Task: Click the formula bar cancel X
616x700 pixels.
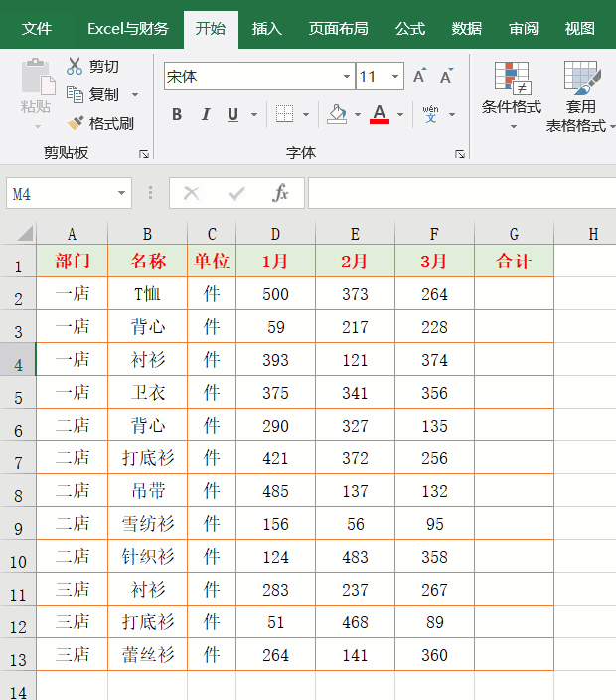Action: [192, 193]
